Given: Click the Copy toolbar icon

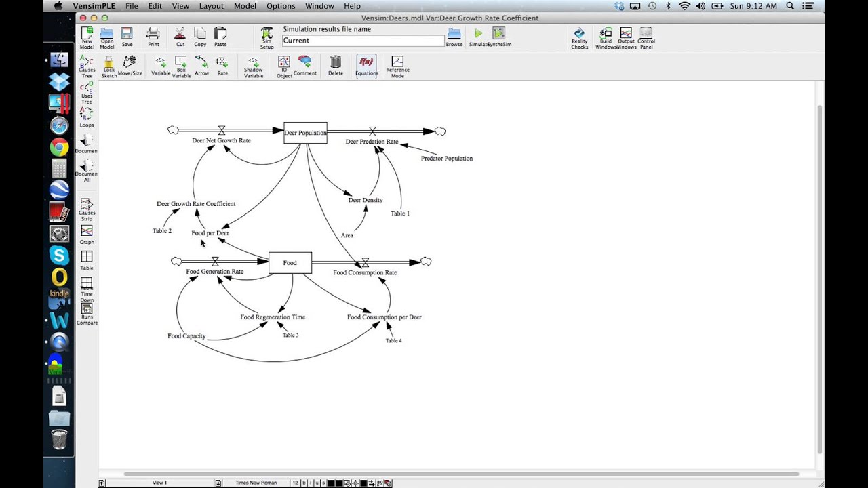Looking at the screenshot, I should (200, 37).
